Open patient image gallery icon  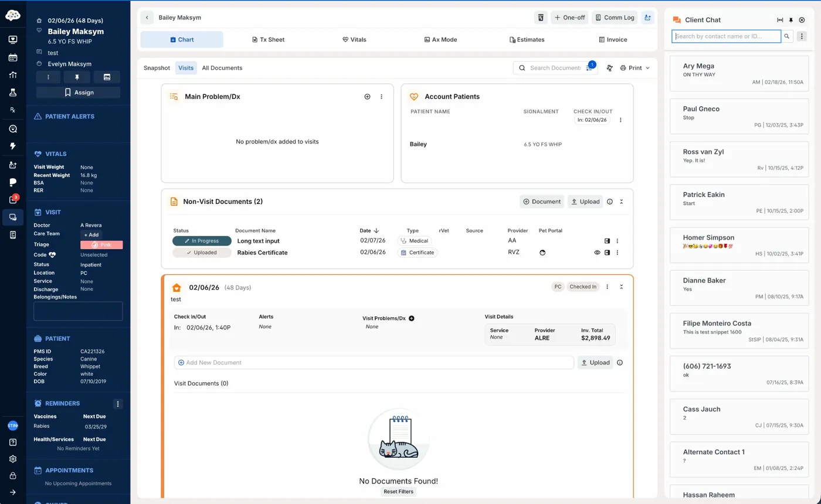(107, 77)
